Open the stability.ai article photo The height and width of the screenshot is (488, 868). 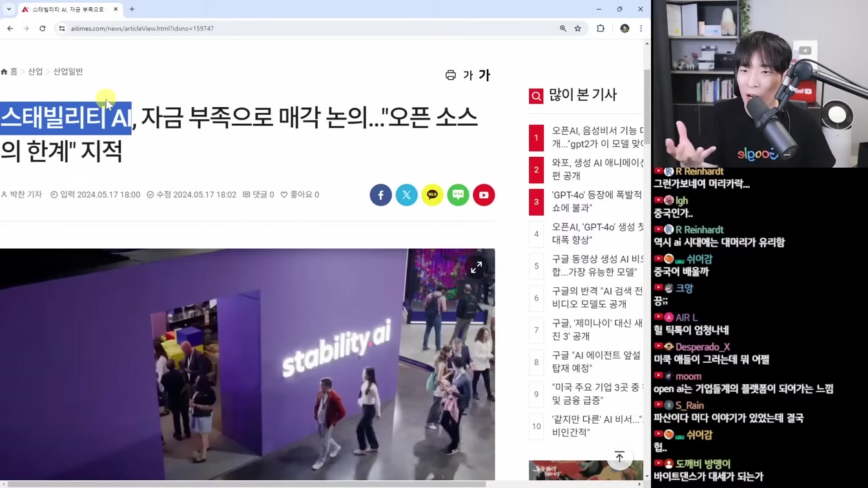247,365
